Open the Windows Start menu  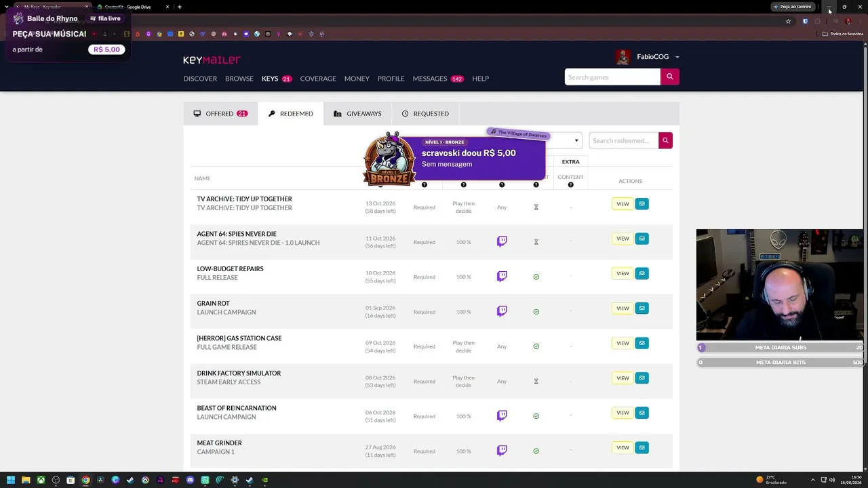point(11,480)
